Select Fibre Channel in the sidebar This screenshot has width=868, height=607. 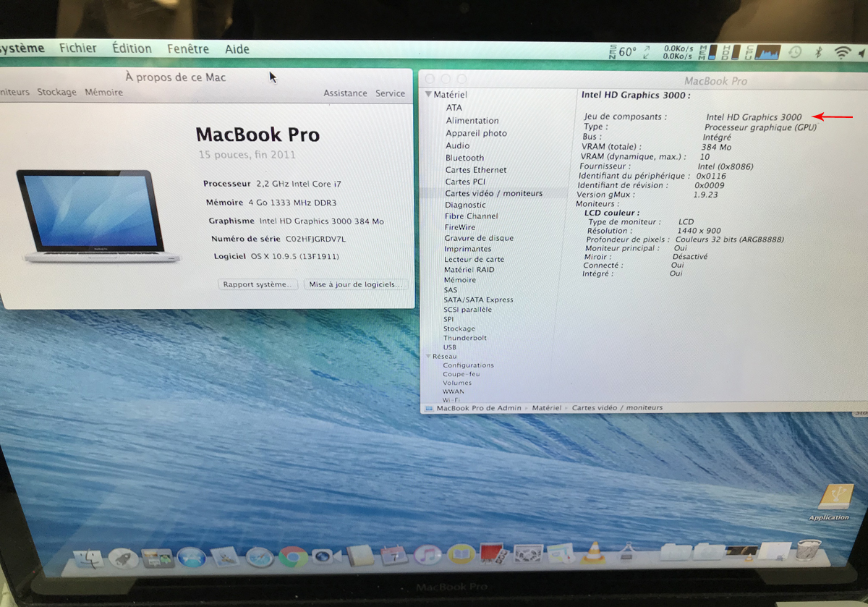[x=471, y=216]
